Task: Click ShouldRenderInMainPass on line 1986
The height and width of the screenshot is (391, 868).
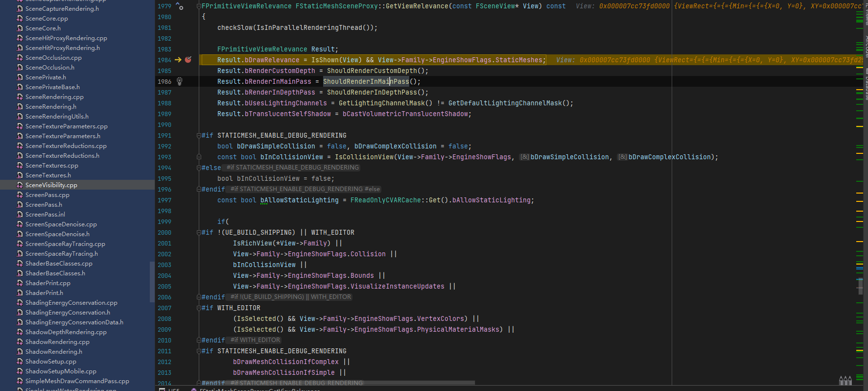Action: [x=366, y=81]
